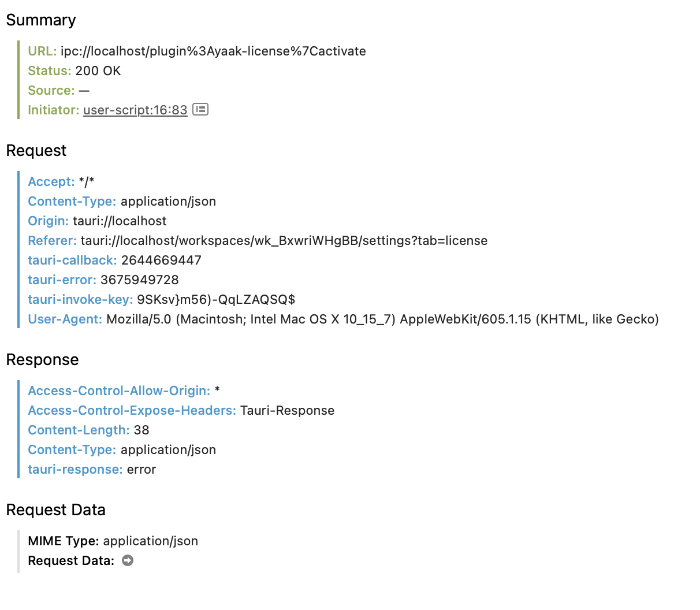The height and width of the screenshot is (610, 700).
Task: Click the Referer header value
Action: pos(284,240)
